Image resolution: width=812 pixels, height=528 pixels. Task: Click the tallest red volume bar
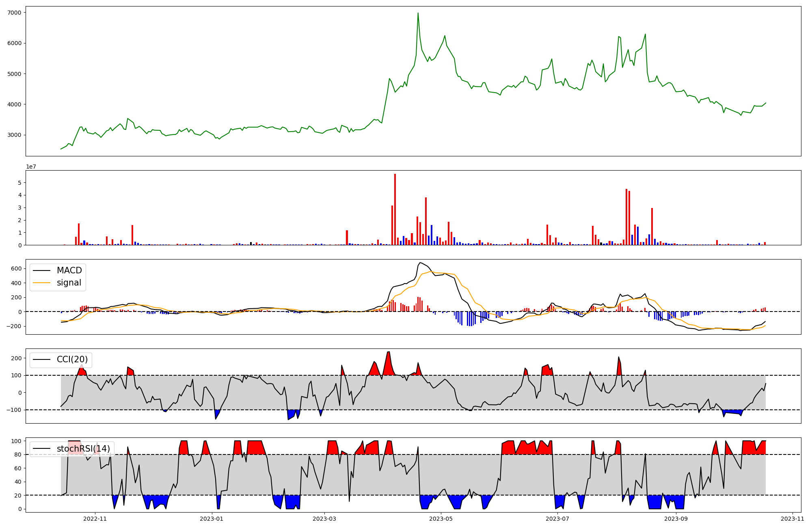(395, 209)
